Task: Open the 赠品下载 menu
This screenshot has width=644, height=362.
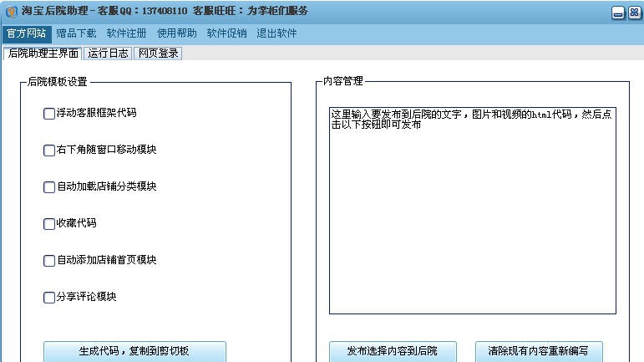Action: (x=76, y=33)
